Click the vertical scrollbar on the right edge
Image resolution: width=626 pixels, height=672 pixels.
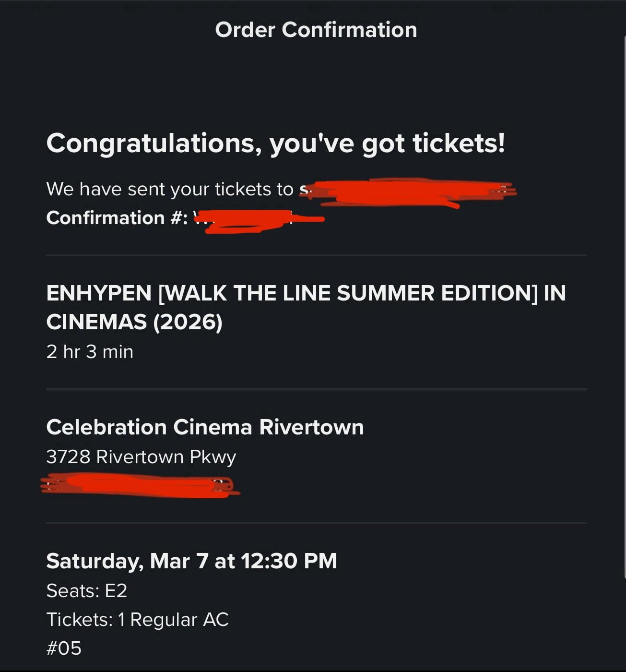coord(624,307)
